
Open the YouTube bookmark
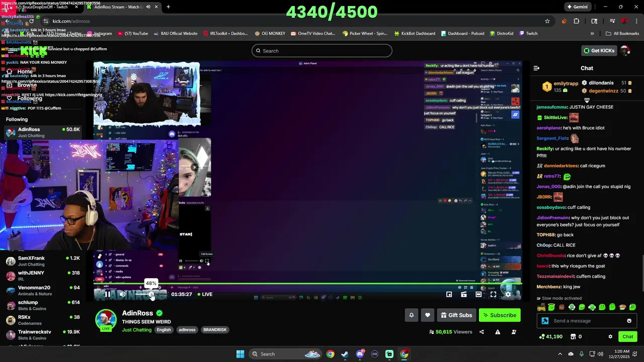133,34
